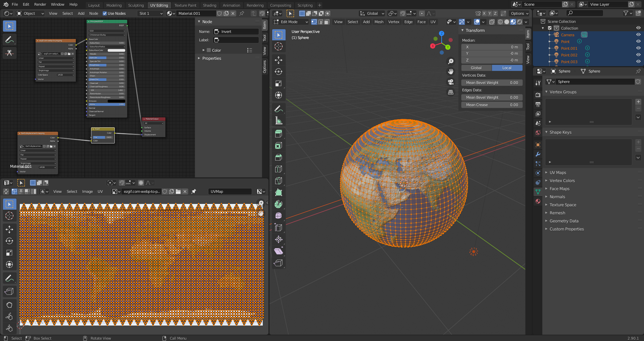Select the Poly Build tool
Screen dimensions: 644x341
coord(279,193)
